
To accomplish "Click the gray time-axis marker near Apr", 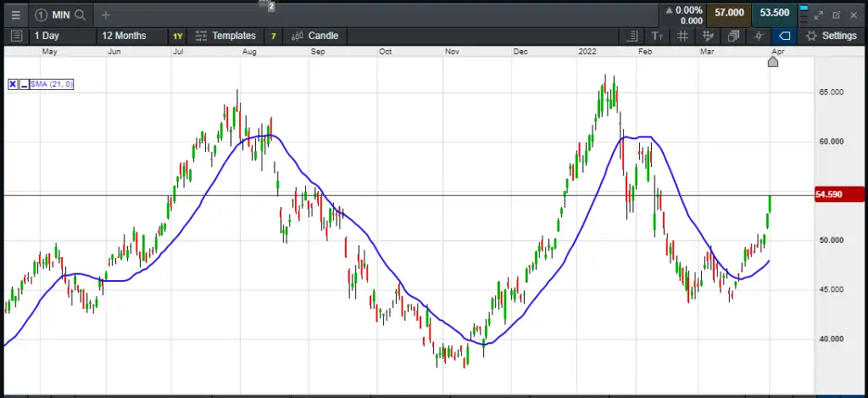I will tap(772, 62).
